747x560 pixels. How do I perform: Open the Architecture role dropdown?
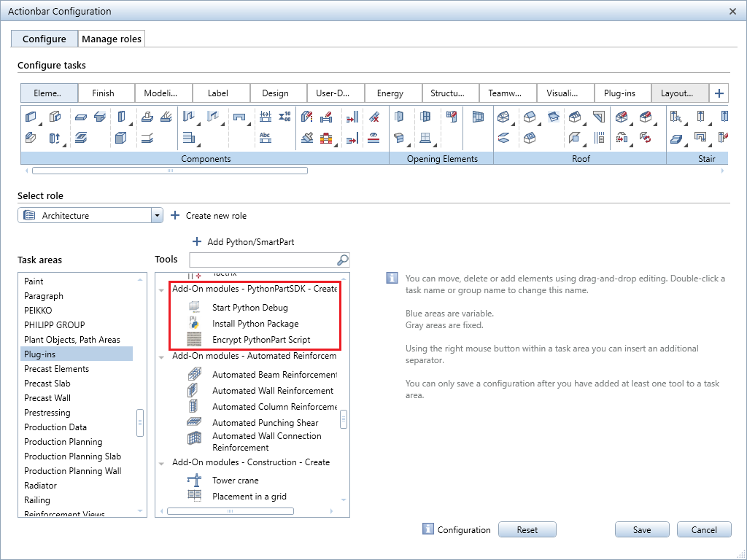coord(156,216)
